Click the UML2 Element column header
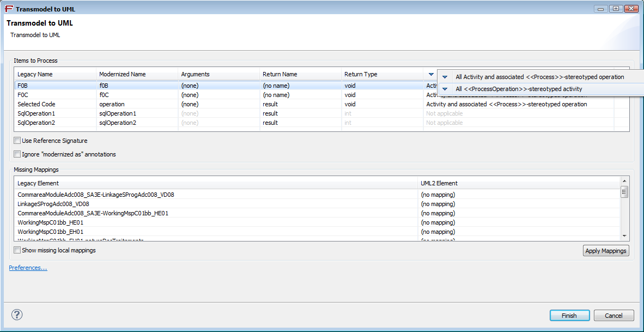Screen dimensions: 644x332 [x=519, y=183]
